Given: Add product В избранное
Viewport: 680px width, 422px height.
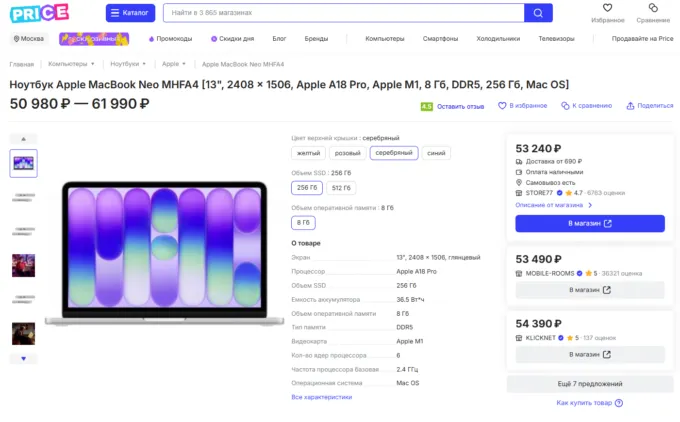Looking at the screenshot, I should (523, 106).
